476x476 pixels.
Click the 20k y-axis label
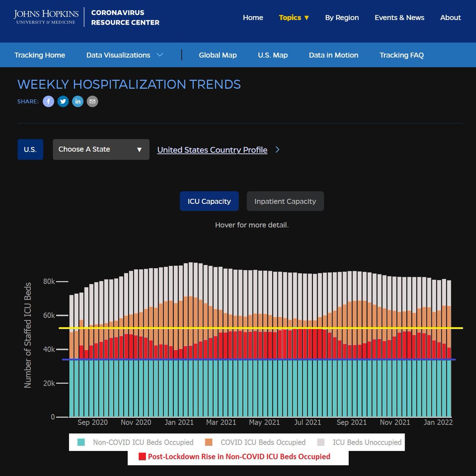tap(49, 383)
